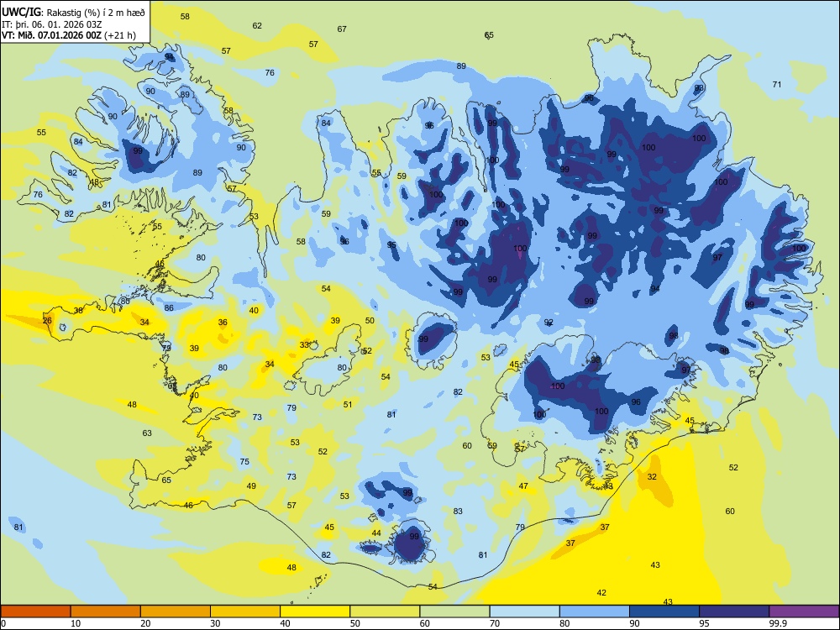Click the 'UWC/IG: Rakastig (%) í 2 m hæð' title

tap(73, 13)
